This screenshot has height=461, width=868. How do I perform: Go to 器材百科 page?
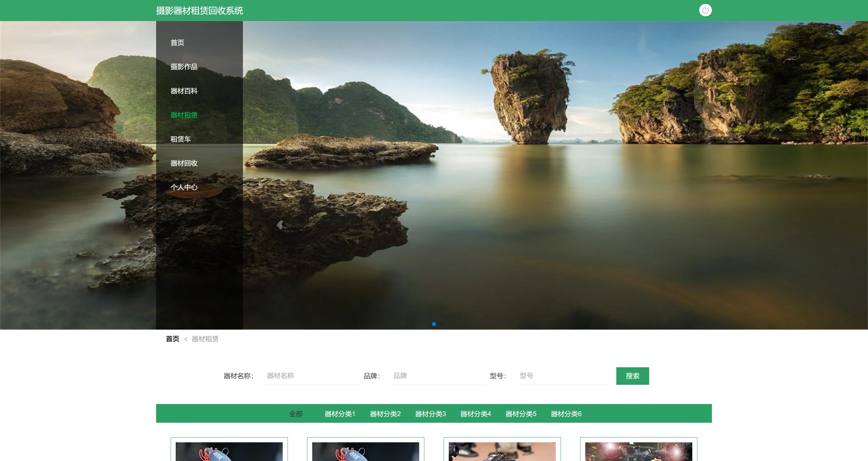(184, 91)
